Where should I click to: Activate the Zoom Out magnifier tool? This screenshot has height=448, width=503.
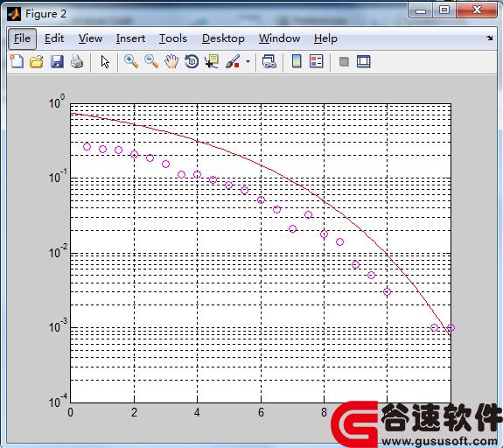[x=151, y=61]
